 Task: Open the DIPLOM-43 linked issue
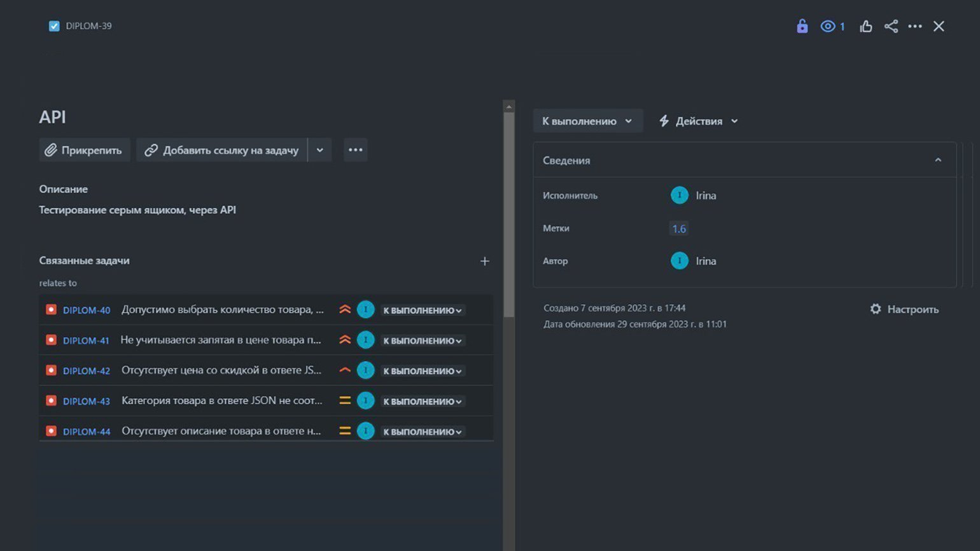tap(87, 401)
